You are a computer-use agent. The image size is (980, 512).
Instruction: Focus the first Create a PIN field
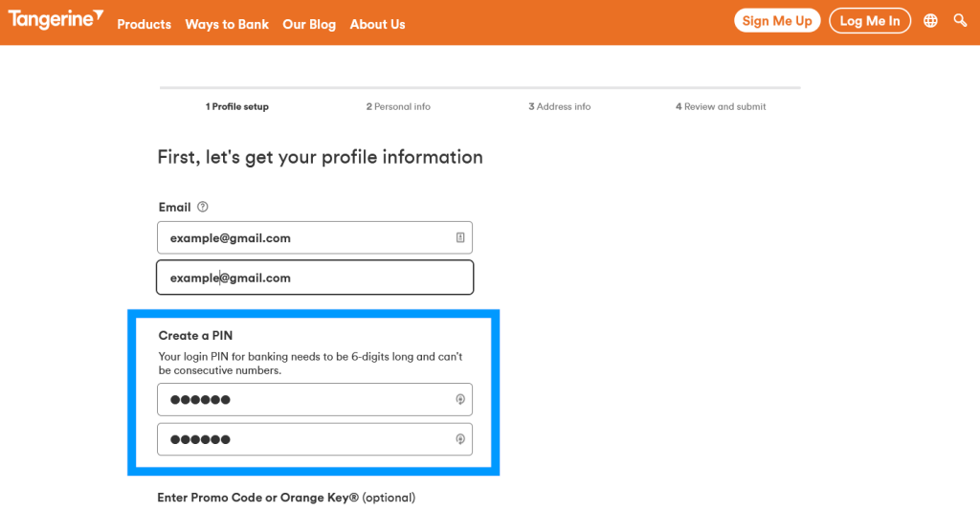point(306,400)
